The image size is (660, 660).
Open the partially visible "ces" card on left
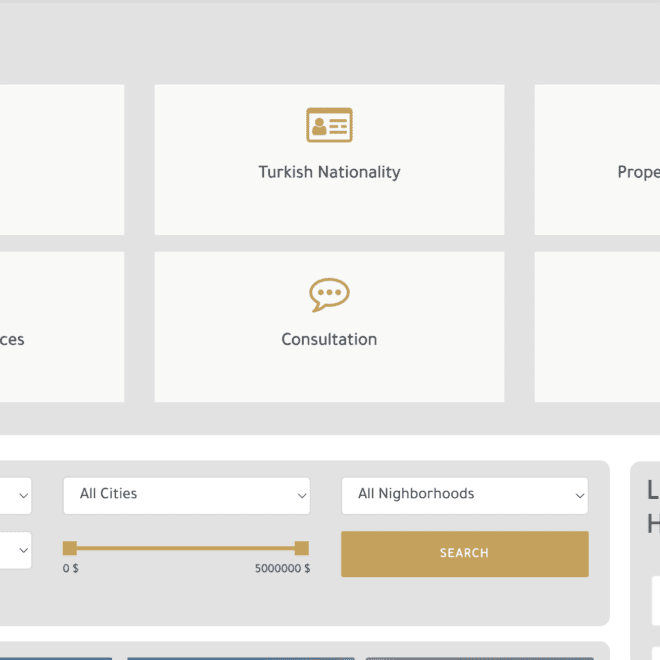60,327
